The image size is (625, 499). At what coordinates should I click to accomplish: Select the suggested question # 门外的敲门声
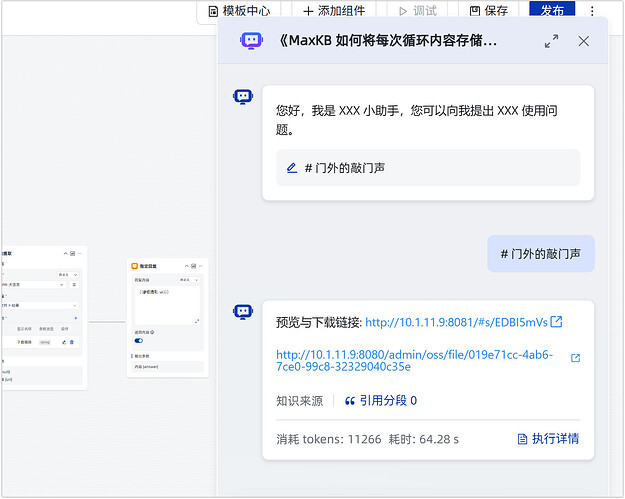(428, 168)
